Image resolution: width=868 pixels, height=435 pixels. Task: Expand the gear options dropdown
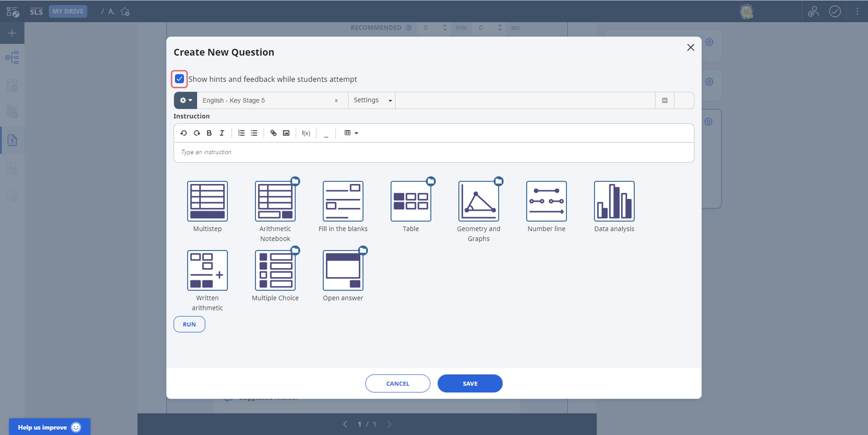pyautogui.click(x=186, y=100)
